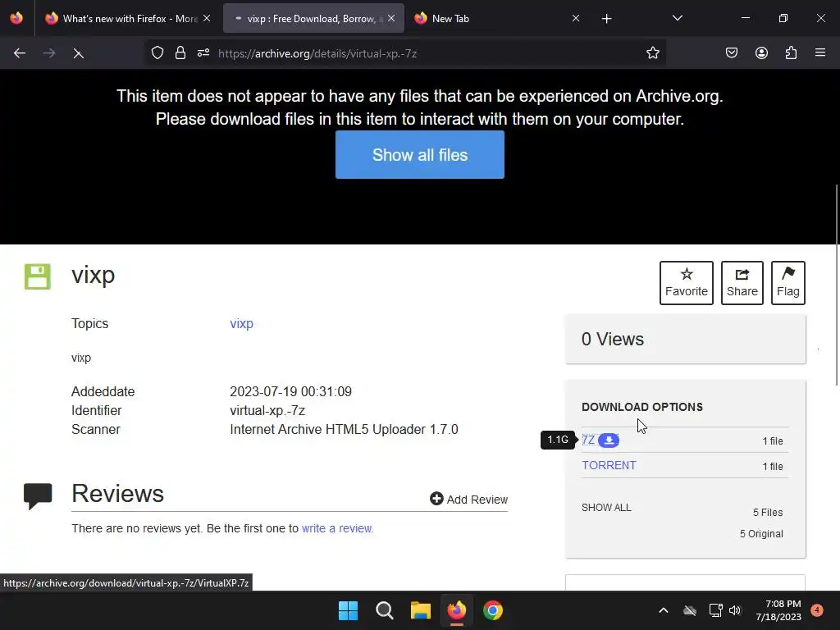Viewport: 840px width, 630px height.
Task: Click the Firefox taskbar icon
Action: point(456,610)
